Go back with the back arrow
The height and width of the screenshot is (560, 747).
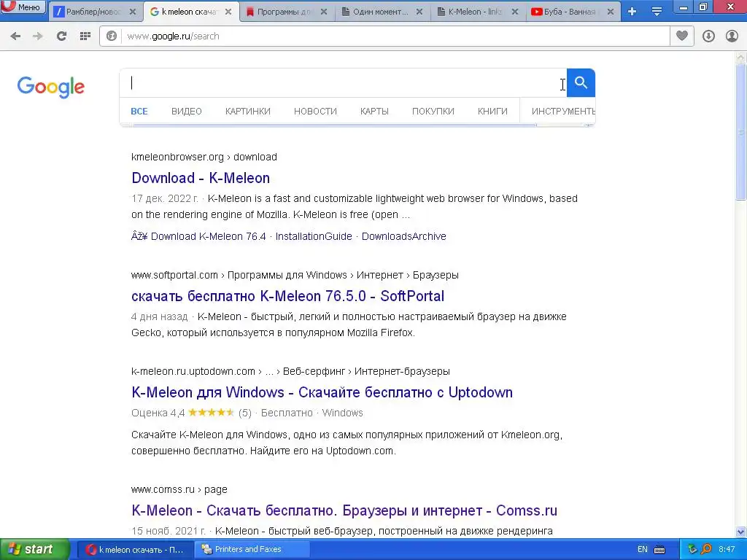(15, 36)
